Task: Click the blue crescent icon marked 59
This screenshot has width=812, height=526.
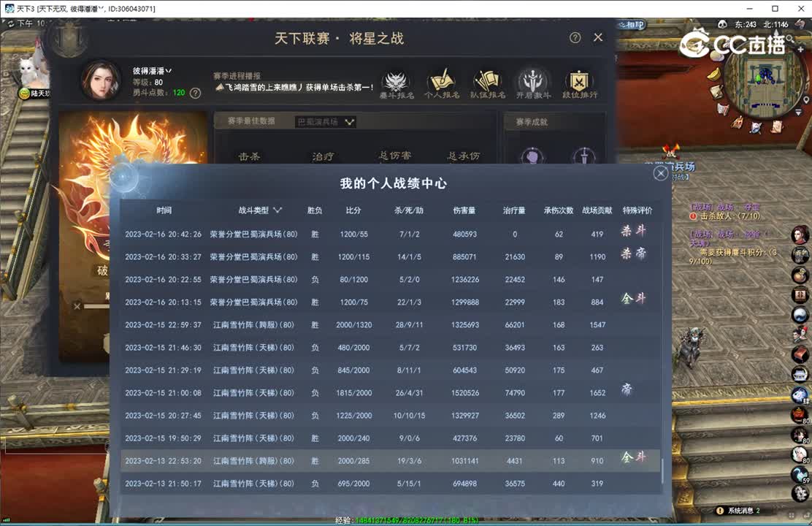Action: click(800, 475)
